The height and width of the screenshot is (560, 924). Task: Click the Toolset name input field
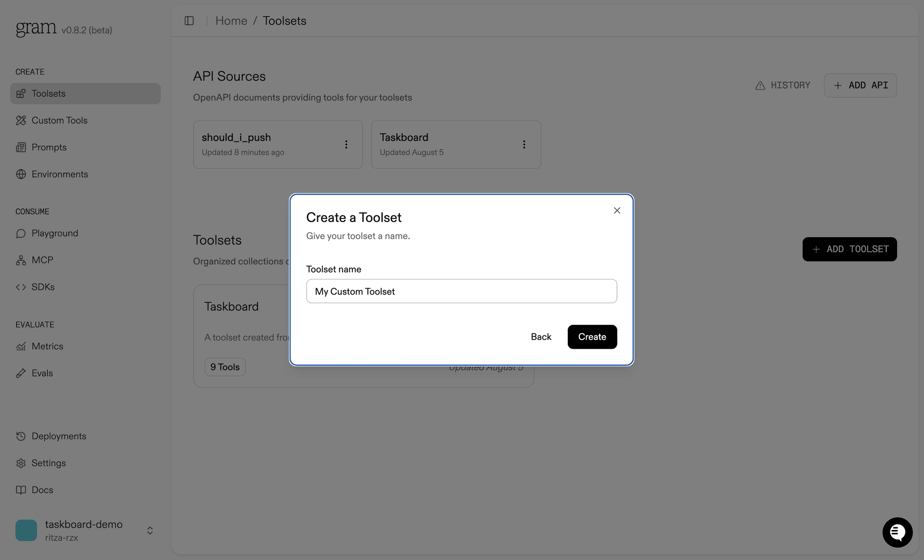(461, 291)
